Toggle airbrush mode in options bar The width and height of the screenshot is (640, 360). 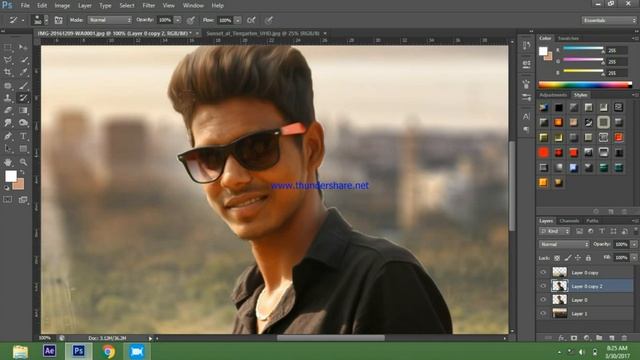point(251,20)
